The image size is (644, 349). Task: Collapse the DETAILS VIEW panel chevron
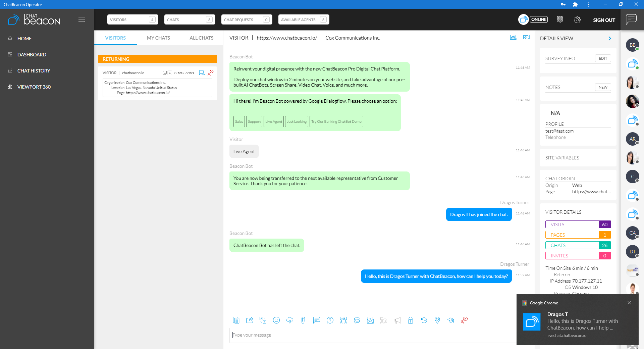610,39
